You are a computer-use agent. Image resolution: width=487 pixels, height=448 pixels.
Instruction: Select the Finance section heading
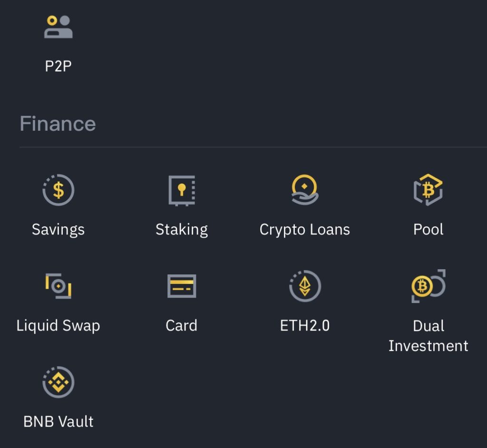point(58,124)
